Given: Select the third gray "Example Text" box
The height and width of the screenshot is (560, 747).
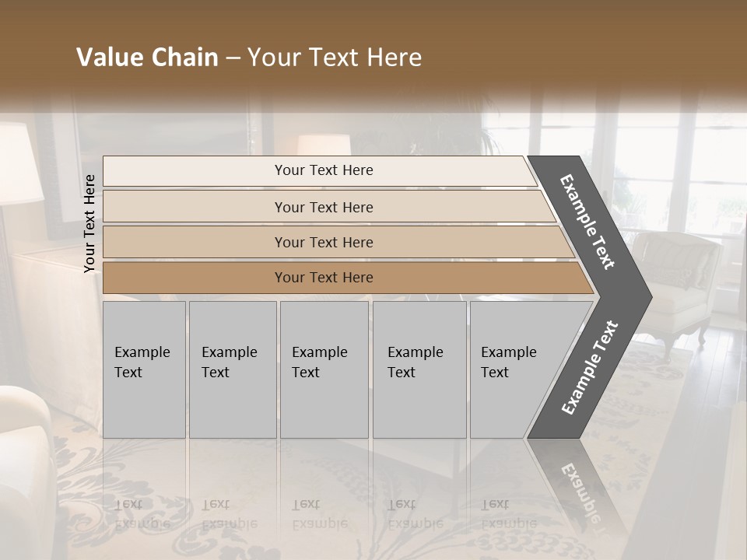Looking at the screenshot, I should click(x=323, y=369).
